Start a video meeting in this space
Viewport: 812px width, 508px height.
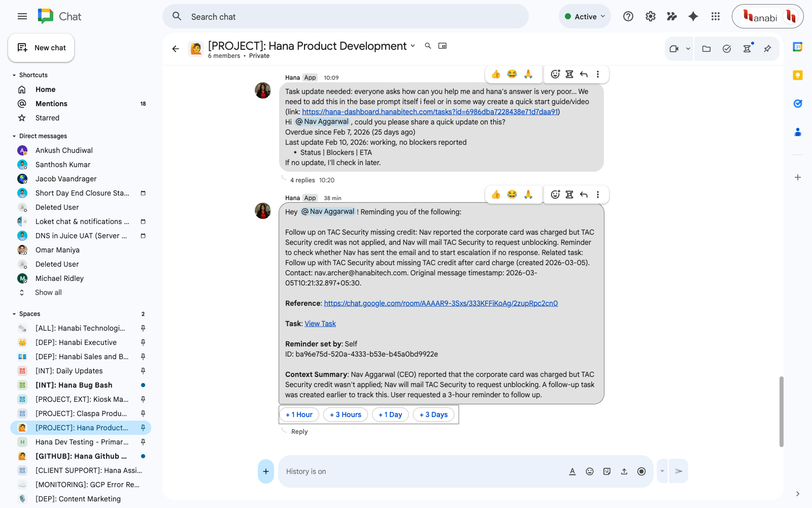pyautogui.click(x=674, y=49)
